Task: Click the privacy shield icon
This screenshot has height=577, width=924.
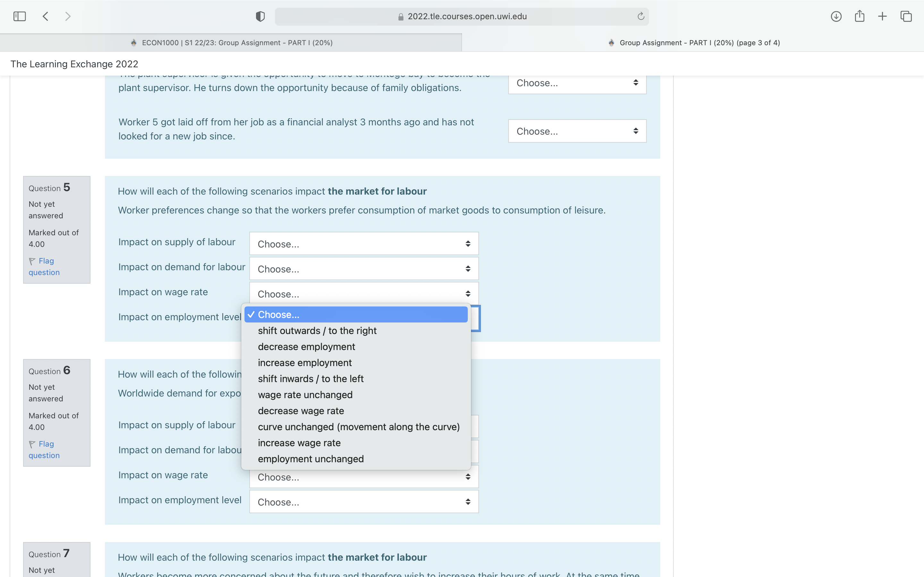Action: click(260, 16)
